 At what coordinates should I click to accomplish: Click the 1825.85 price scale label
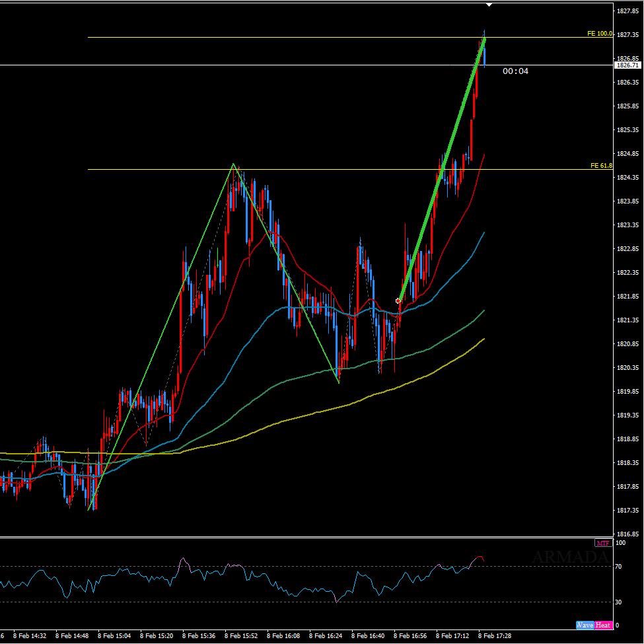point(628,106)
